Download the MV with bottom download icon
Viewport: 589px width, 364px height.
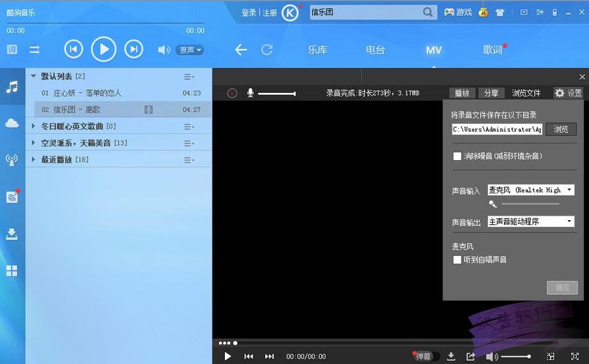point(451,356)
